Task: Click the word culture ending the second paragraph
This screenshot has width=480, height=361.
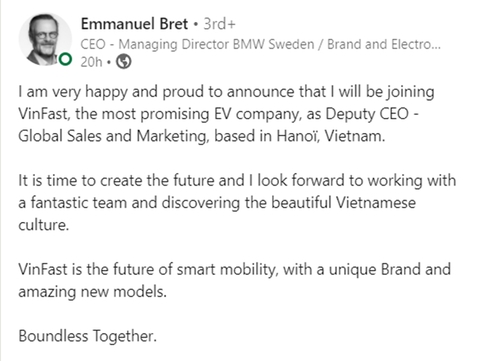Action: tap(43, 225)
